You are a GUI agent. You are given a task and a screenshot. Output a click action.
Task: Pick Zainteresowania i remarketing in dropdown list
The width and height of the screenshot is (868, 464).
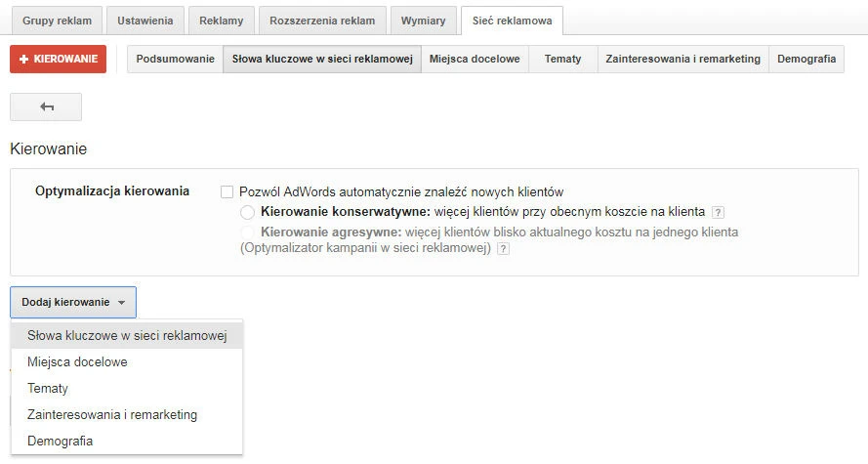[x=112, y=415]
